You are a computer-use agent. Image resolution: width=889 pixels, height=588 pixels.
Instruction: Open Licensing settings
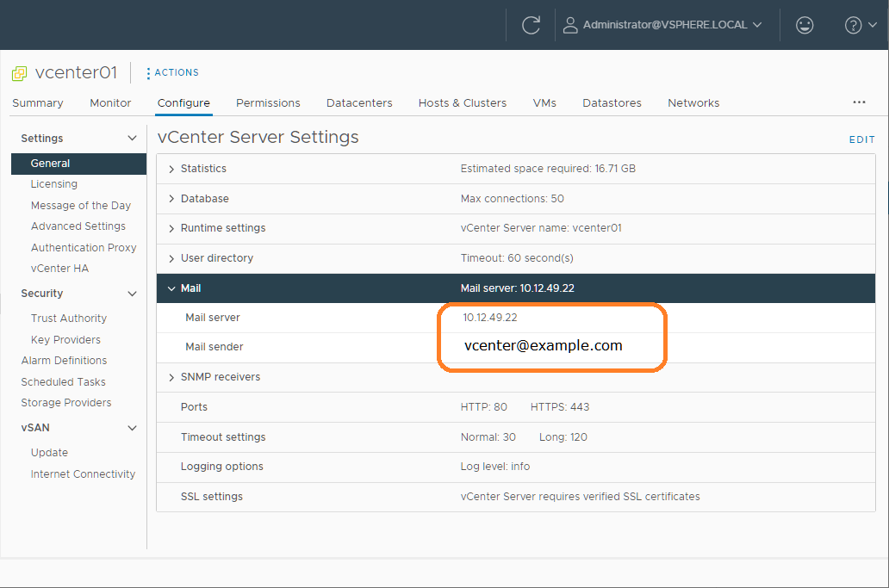(x=54, y=184)
